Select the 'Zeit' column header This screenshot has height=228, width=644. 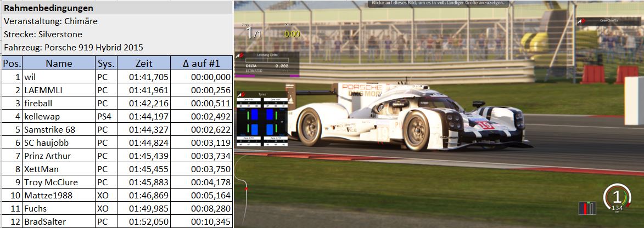[x=144, y=63]
